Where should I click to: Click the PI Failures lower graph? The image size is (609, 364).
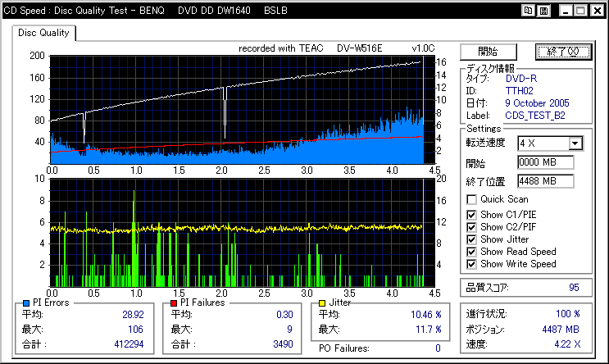[x=242, y=233]
